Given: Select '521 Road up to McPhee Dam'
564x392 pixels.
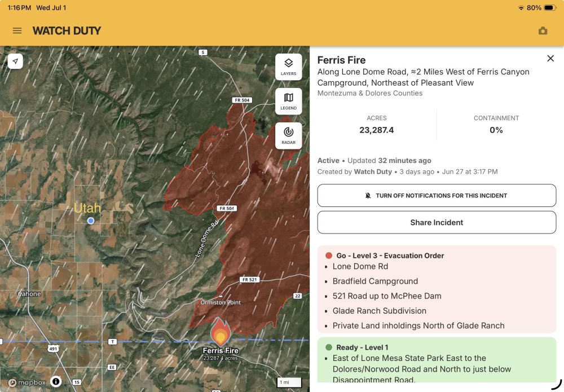Looking at the screenshot, I should coord(387,296).
